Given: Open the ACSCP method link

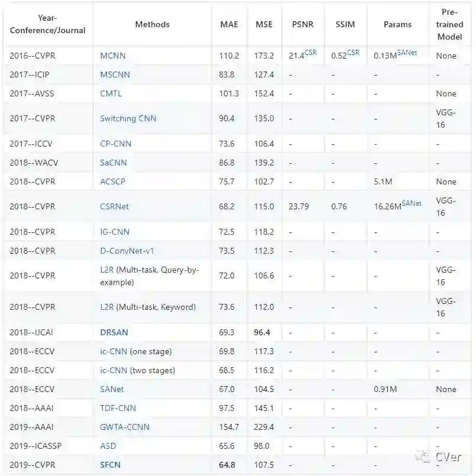Looking at the screenshot, I should click(113, 182).
